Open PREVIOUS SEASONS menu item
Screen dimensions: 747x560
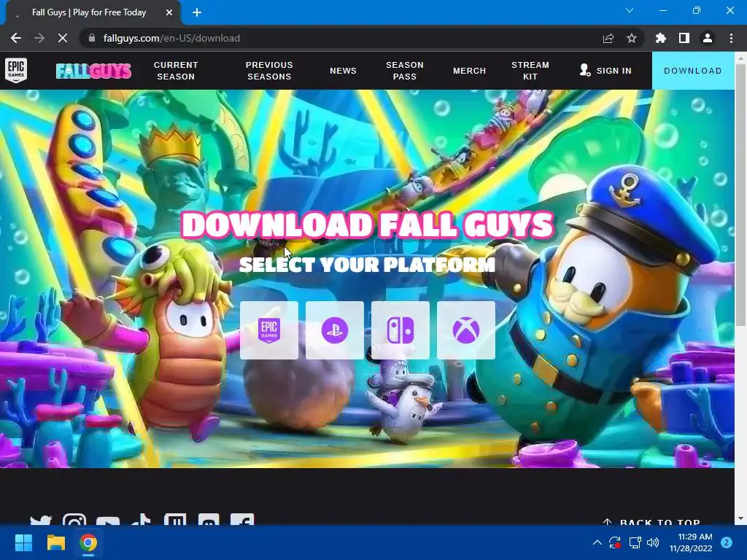[x=269, y=71]
